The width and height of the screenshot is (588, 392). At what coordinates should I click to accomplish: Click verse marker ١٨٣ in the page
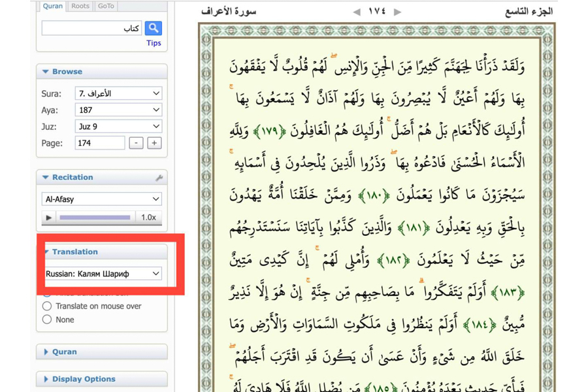508,292
